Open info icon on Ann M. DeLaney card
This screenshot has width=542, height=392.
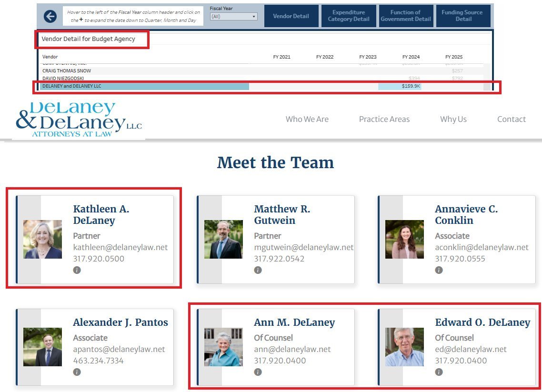(258, 372)
